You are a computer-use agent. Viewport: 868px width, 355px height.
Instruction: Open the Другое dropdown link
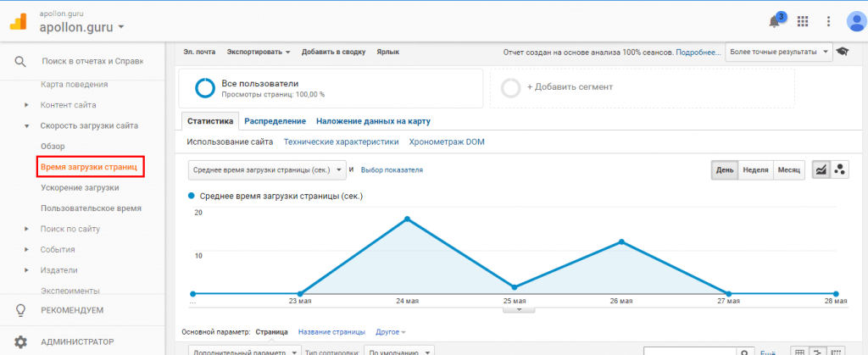(x=390, y=332)
